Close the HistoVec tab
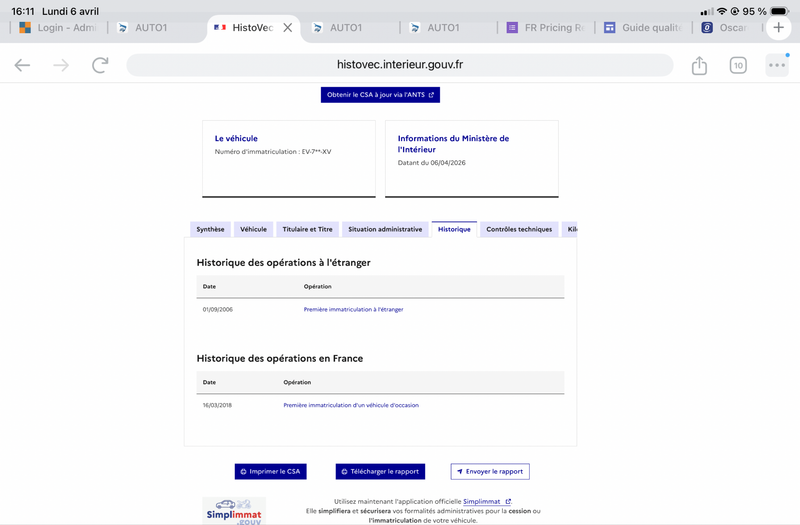This screenshot has width=800, height=525. [288, 28]
